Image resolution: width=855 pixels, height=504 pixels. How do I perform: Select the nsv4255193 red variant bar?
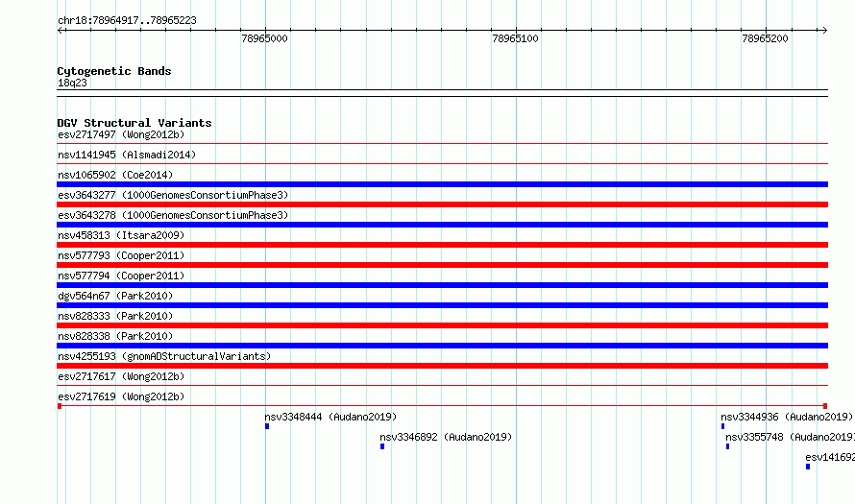(442, 366)
